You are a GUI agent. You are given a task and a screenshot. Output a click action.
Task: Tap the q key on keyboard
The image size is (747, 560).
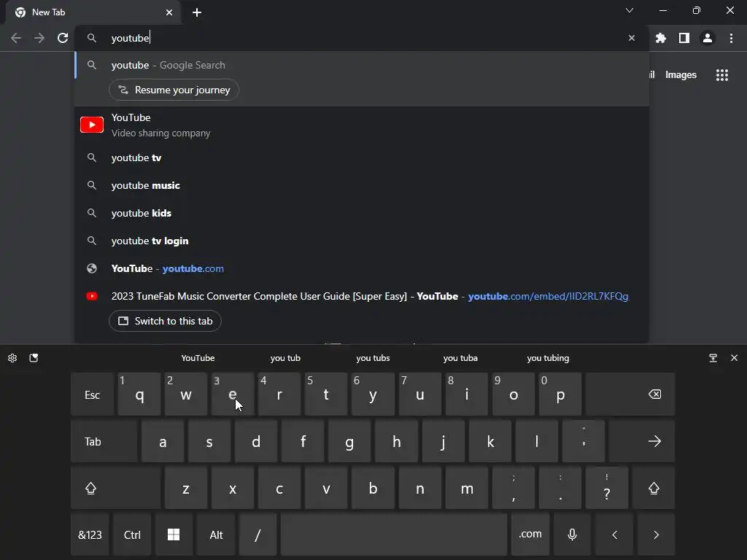tap(139, 394)
